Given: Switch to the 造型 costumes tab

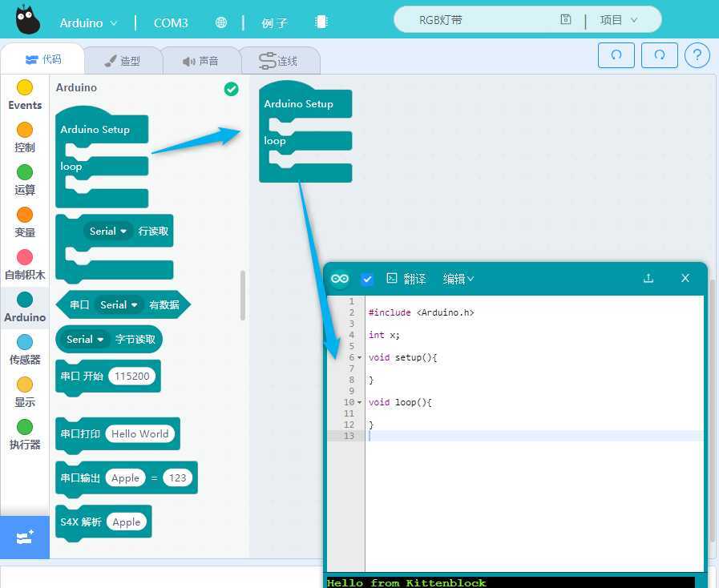Looking at the screenshot, I should [123, 61].
